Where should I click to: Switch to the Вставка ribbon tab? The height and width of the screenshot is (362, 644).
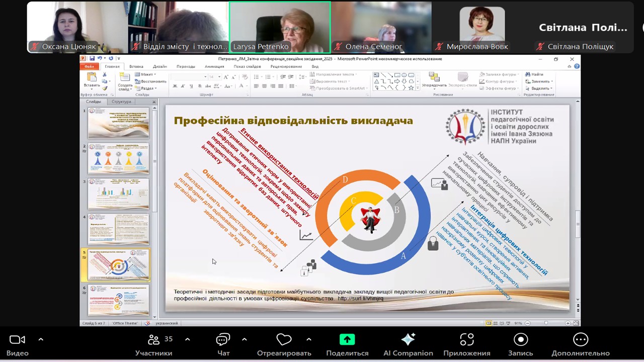pos(136,66)
